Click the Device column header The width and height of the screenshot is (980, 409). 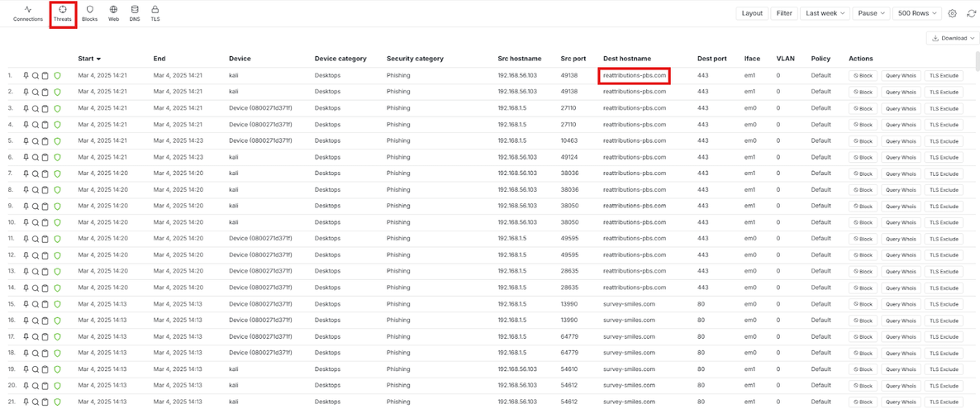240,59
